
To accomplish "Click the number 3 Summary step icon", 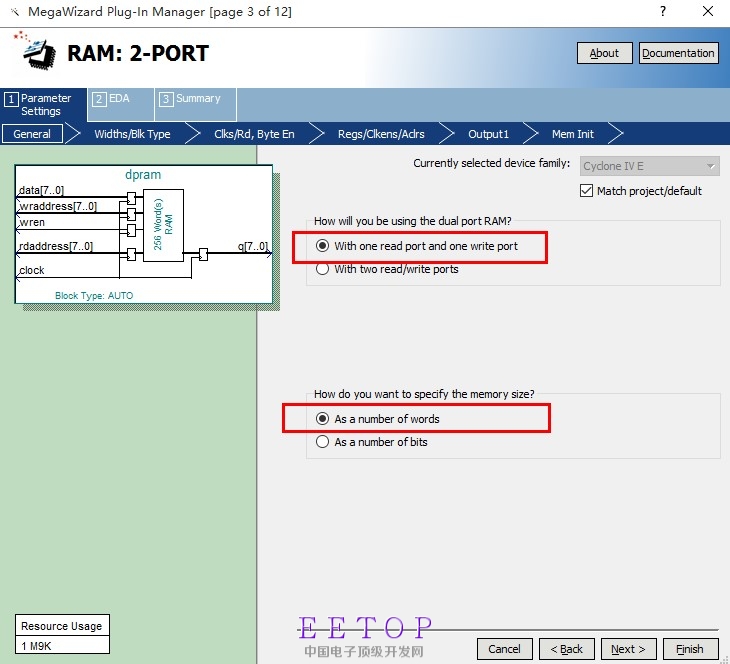I will tap(166, 99).
